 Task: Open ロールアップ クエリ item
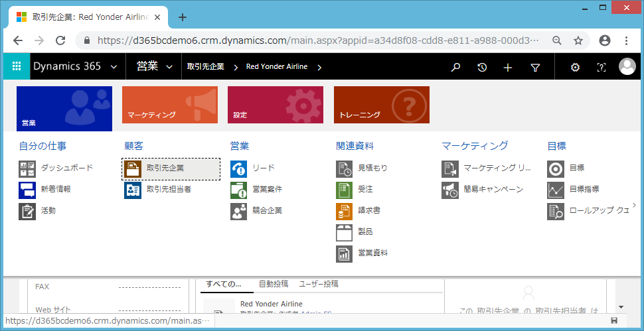point(588,211)
